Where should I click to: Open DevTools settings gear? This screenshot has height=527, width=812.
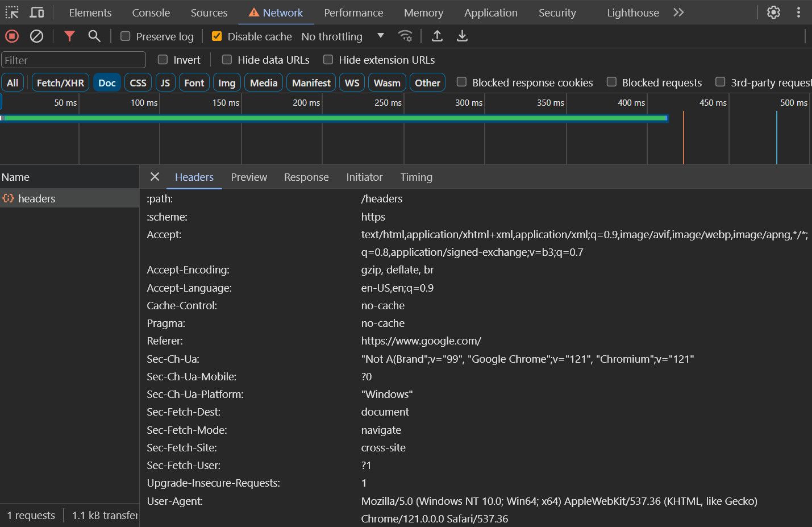773,13
